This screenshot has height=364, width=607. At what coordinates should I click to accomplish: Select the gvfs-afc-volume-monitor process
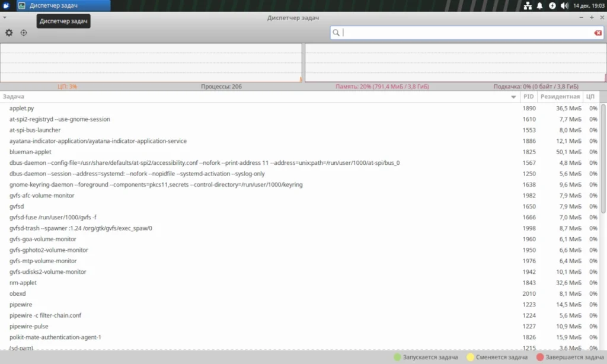click(300, 196)
